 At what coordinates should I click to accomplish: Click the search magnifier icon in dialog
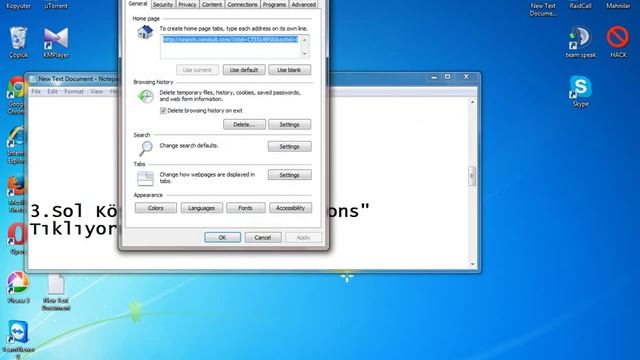tap(145, 149)
